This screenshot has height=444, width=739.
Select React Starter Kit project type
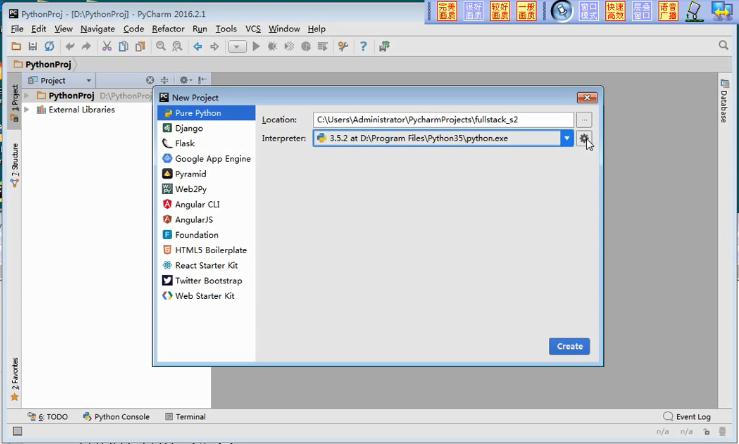pos(206,265)
